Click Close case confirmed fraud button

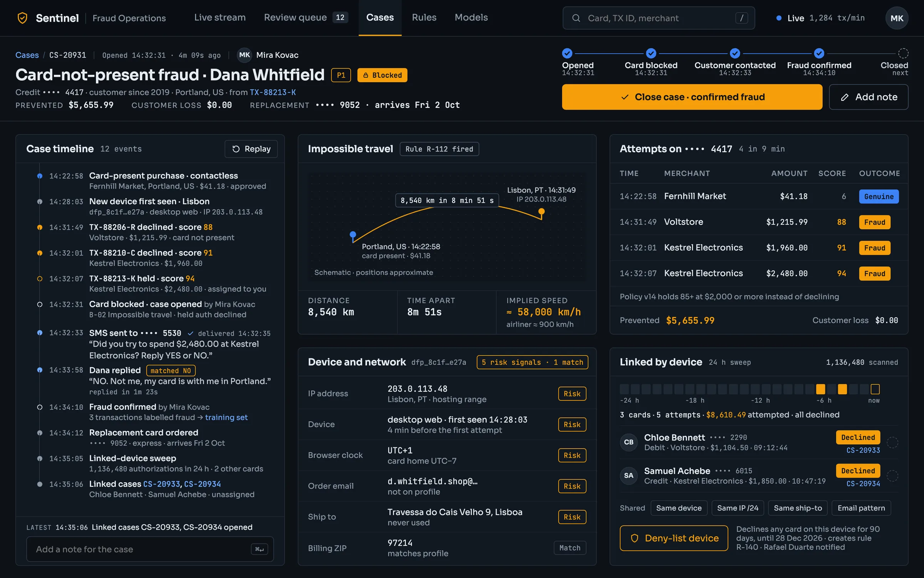coord(692,97)
